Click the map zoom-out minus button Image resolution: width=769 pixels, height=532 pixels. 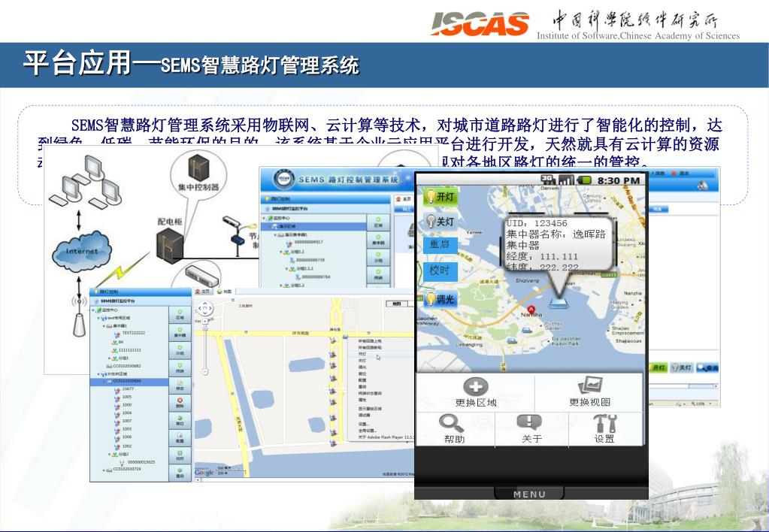(x=205, y=371)
